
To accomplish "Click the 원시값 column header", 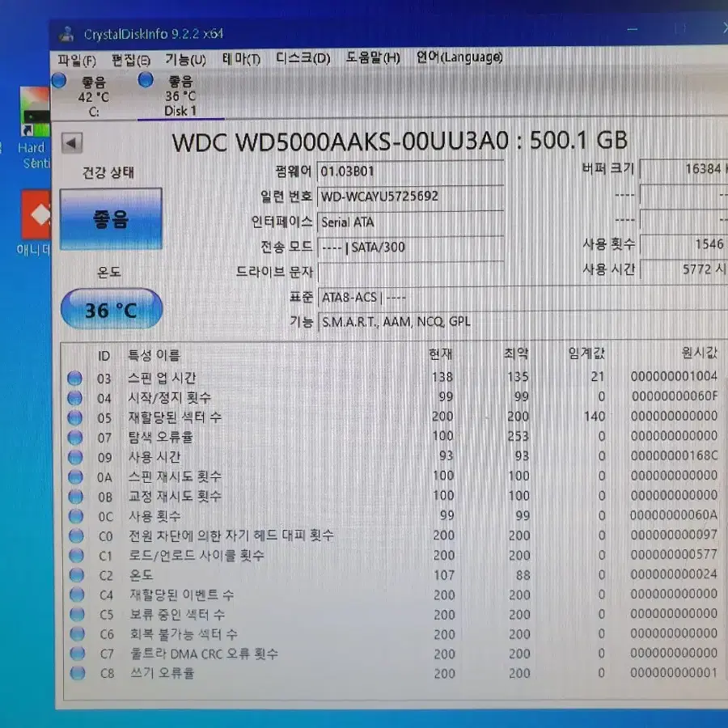I will [699, 353].
